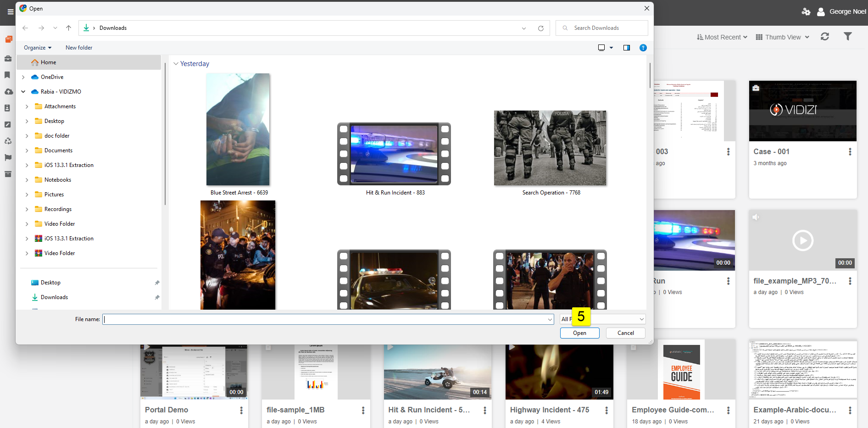The height and width of the screenshot is (428, 868).
Task: Toggle the preview pane
Action: click(627, 48)
